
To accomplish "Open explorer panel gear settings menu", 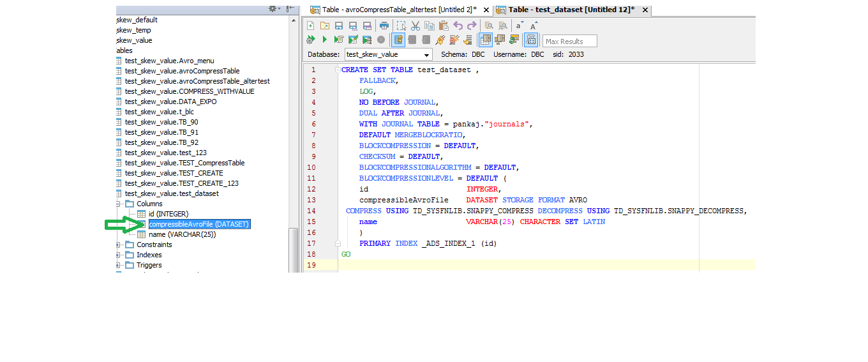I will pos(274,9).
